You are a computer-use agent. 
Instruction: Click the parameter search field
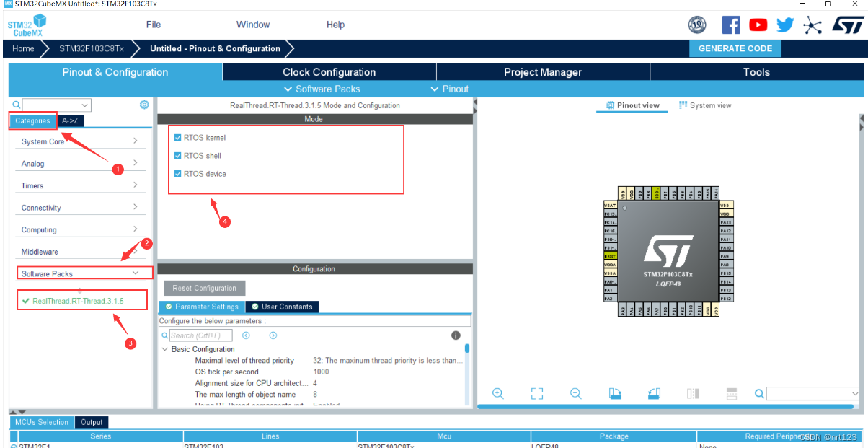200,335
